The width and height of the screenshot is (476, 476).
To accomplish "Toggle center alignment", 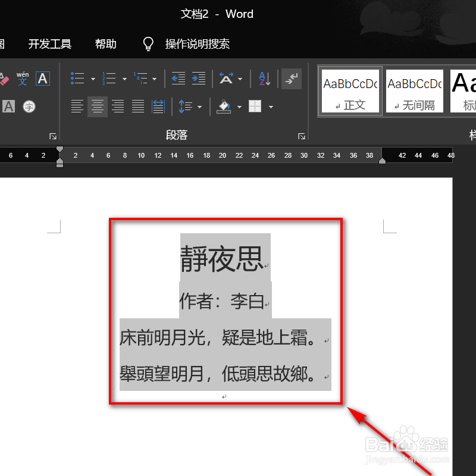I will (x=97, y=107).
